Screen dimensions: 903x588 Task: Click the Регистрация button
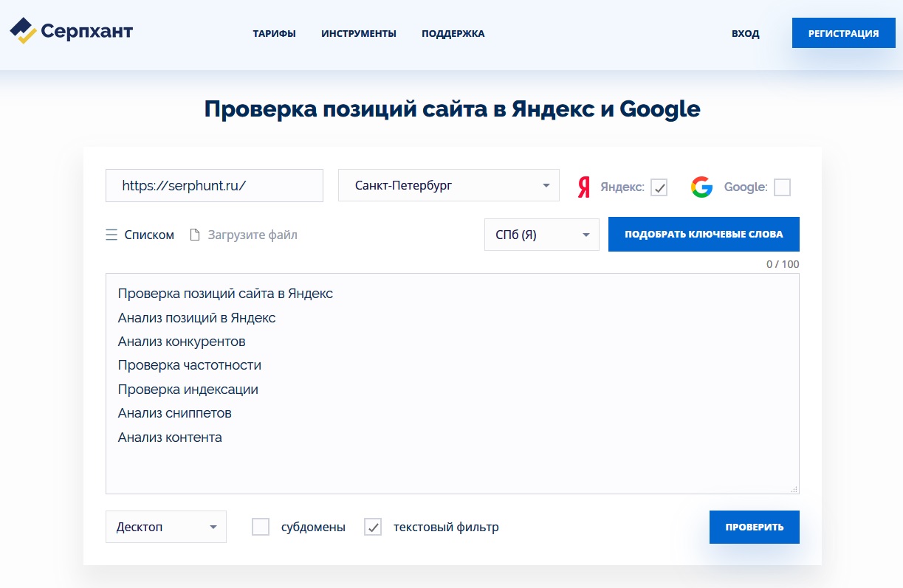[843, 33]
